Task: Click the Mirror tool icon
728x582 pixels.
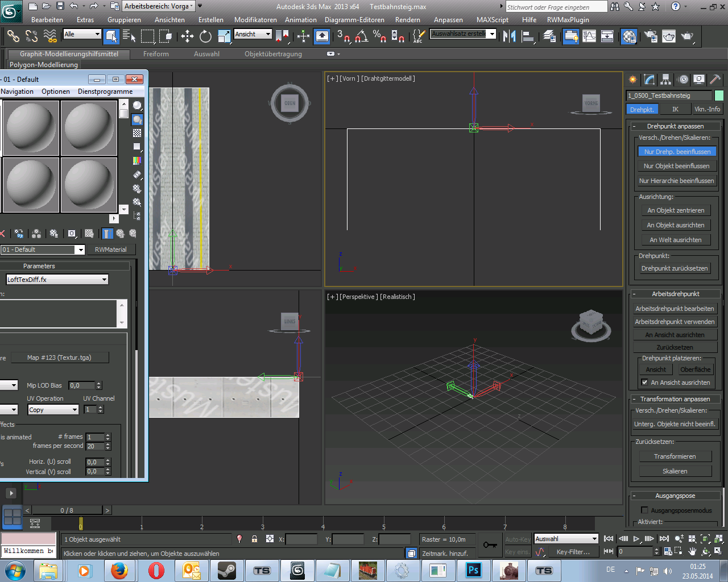Action: click(x=509, y=36)
